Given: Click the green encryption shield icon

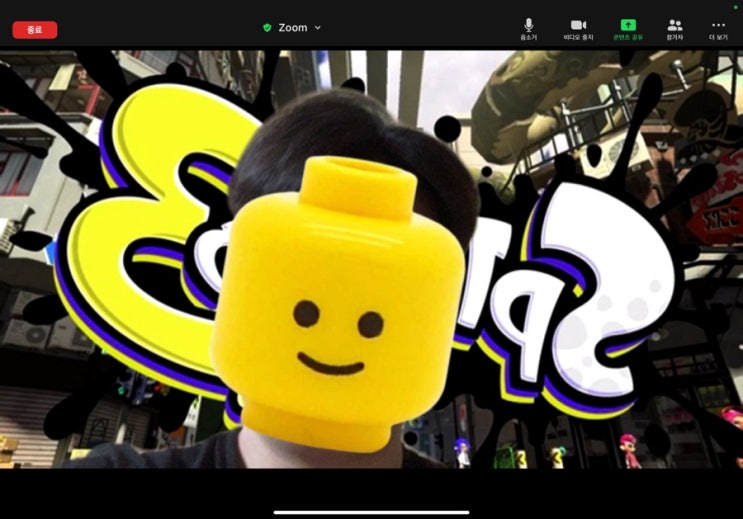Looking at the screenshot, I should 267,28.
